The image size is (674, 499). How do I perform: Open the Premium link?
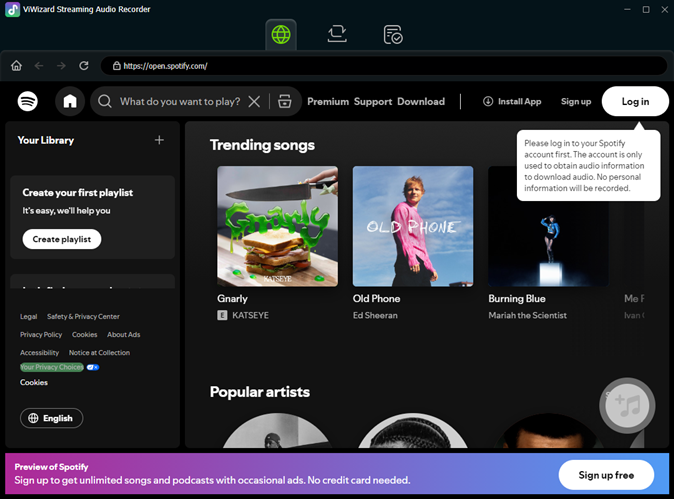click(328, 101)
